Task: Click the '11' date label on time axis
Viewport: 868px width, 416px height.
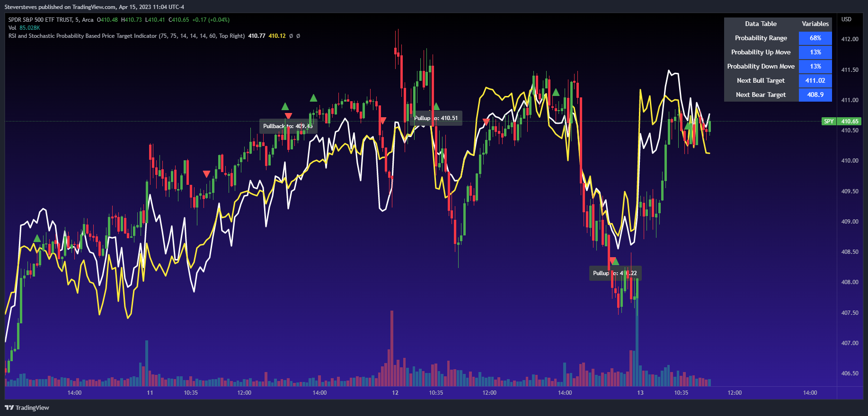Action: [x=150, y=393]
